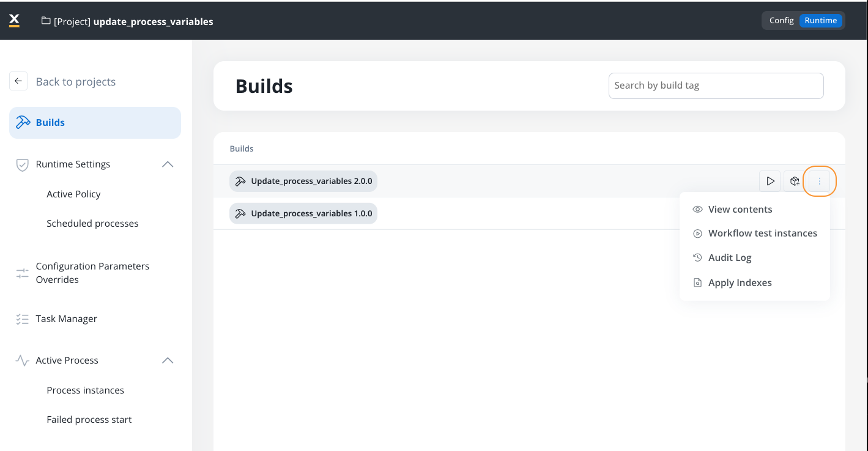Click the Configuration Parameters Overrides sliders icon
Viewport: 868px width, 451px height.
[23, 273]
